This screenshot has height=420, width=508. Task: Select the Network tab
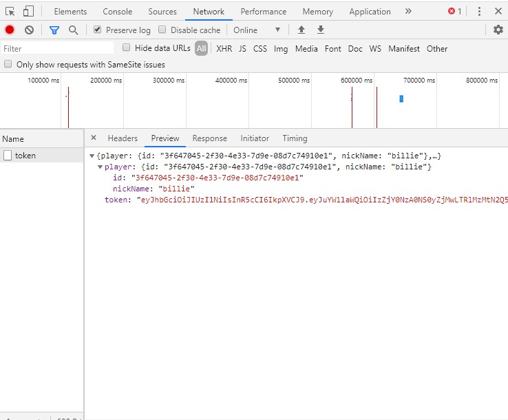(x=209, y=12)
